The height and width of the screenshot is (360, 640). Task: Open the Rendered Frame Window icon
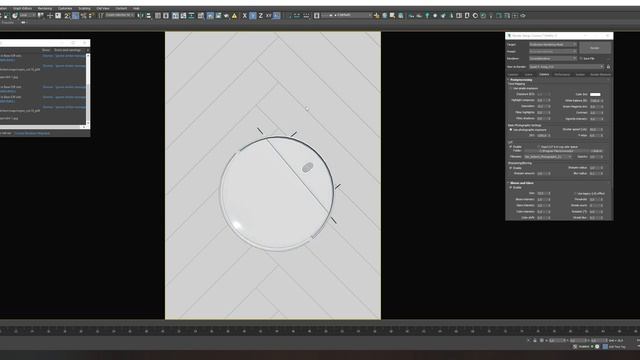tap(218, 16)
